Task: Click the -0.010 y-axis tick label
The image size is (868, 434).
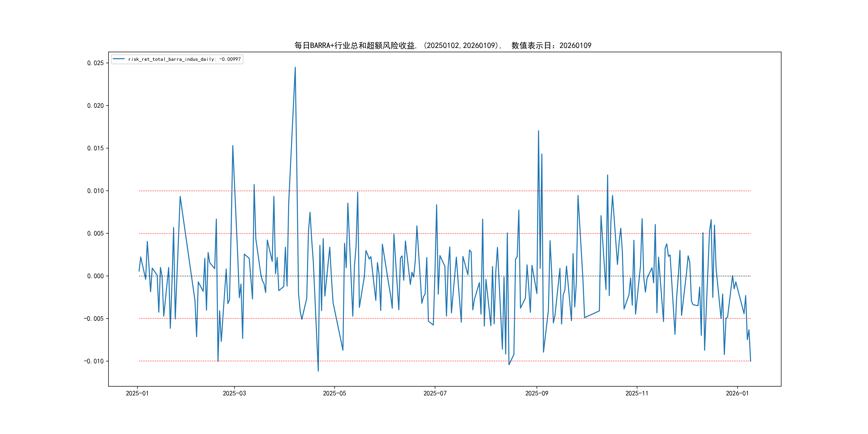Action: pyautogui.click(x=94, y=361)
